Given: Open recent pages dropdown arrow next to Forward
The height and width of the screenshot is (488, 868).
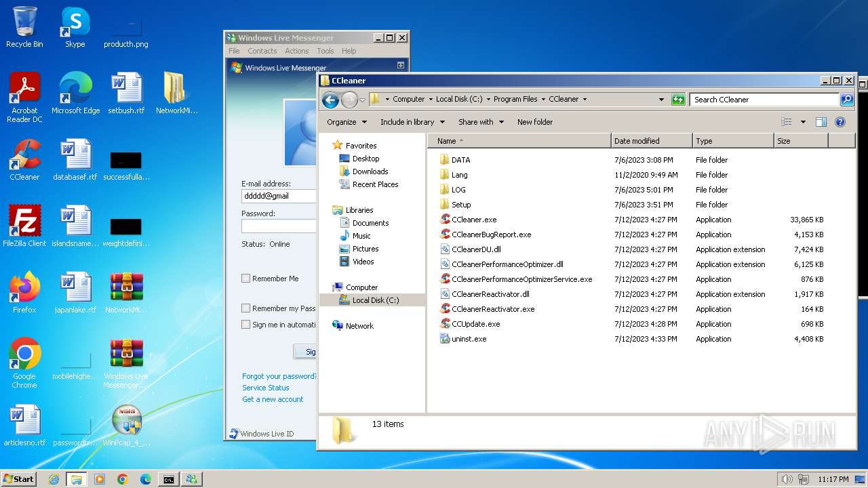Looking at the screenshot, I should 362,100.
